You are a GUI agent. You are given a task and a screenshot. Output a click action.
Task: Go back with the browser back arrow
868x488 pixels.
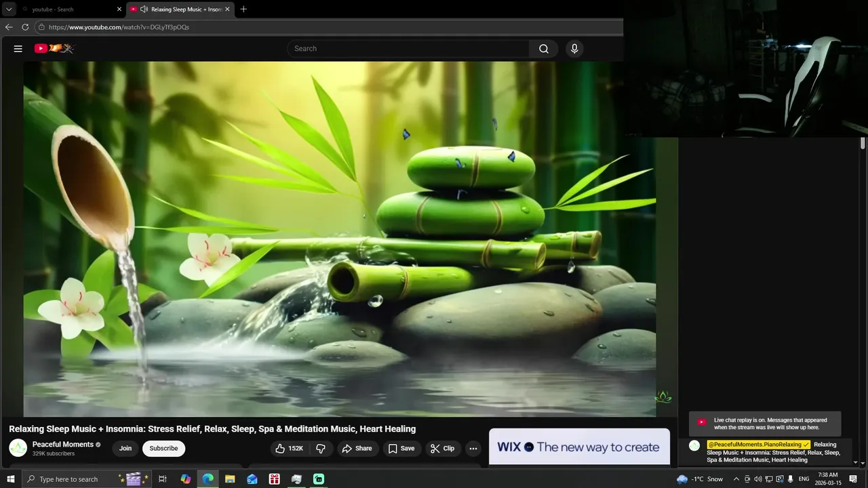pos(9,27)
